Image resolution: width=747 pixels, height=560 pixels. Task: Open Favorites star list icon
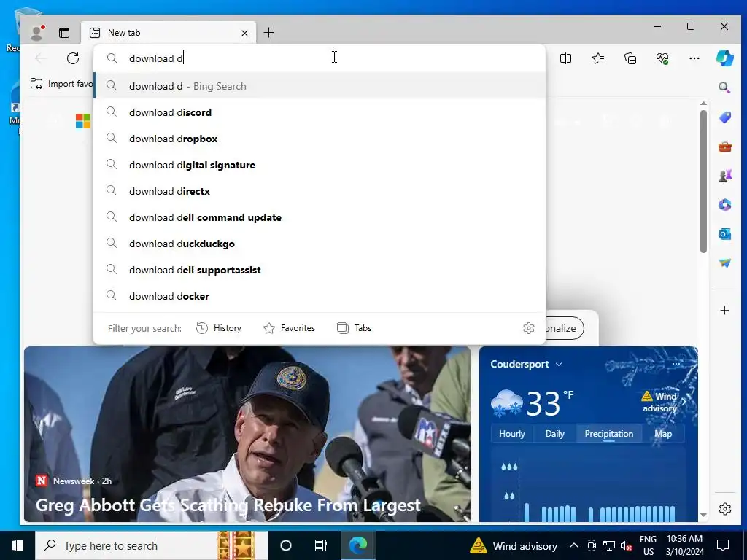pos(598,58)
